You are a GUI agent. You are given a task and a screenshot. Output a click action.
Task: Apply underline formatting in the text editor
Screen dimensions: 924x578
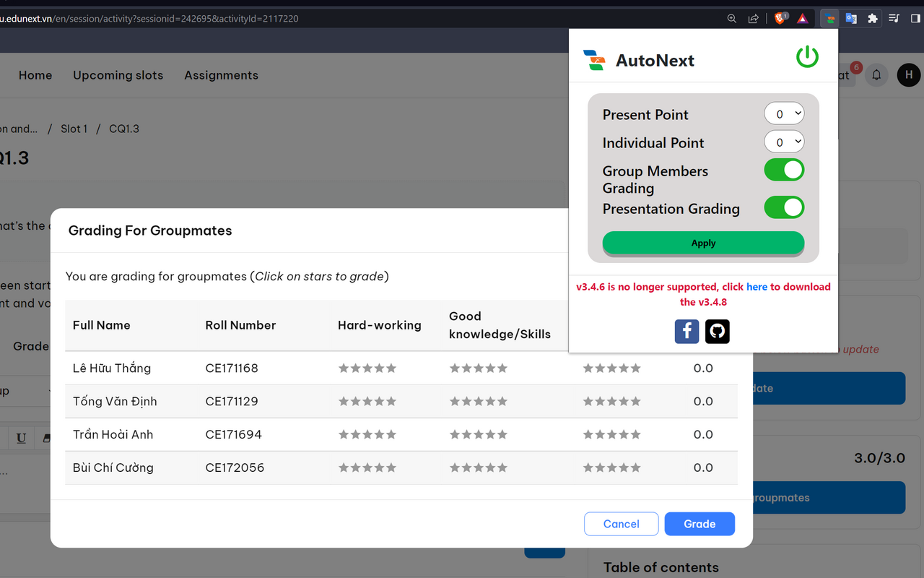21,438
